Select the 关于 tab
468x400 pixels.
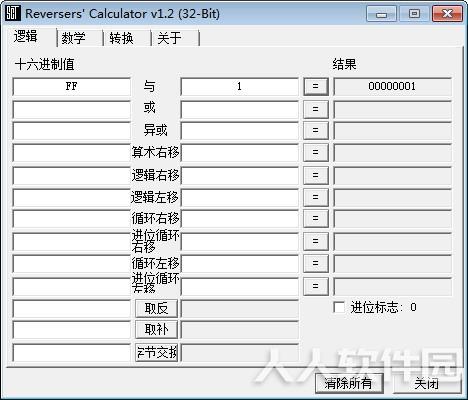(169, 38)
